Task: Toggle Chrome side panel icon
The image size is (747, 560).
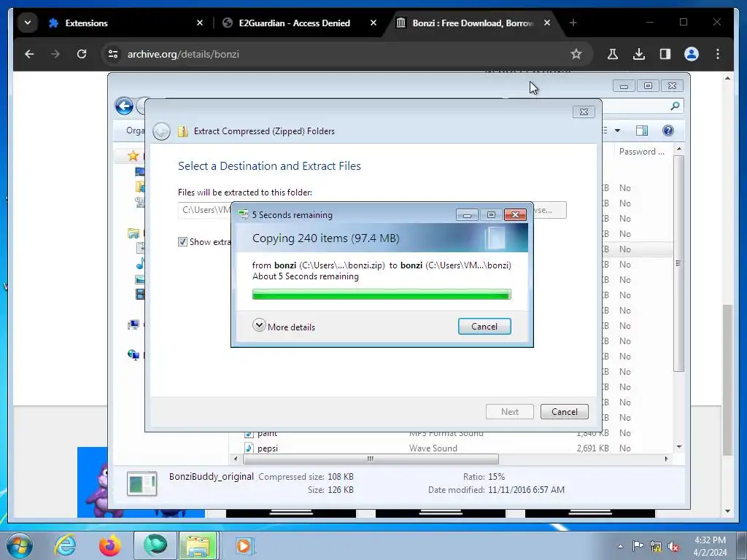Action: coord(665,54)
